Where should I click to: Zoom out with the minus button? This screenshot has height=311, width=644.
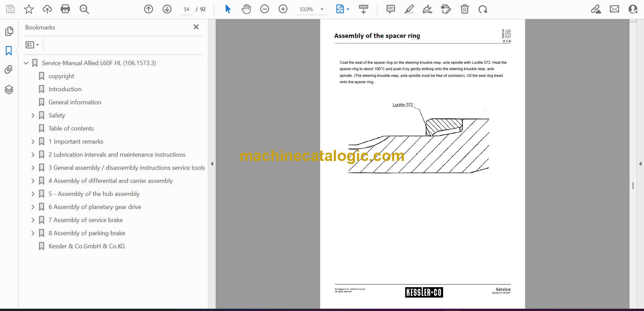pyautogui.click(x=265, y=9)
